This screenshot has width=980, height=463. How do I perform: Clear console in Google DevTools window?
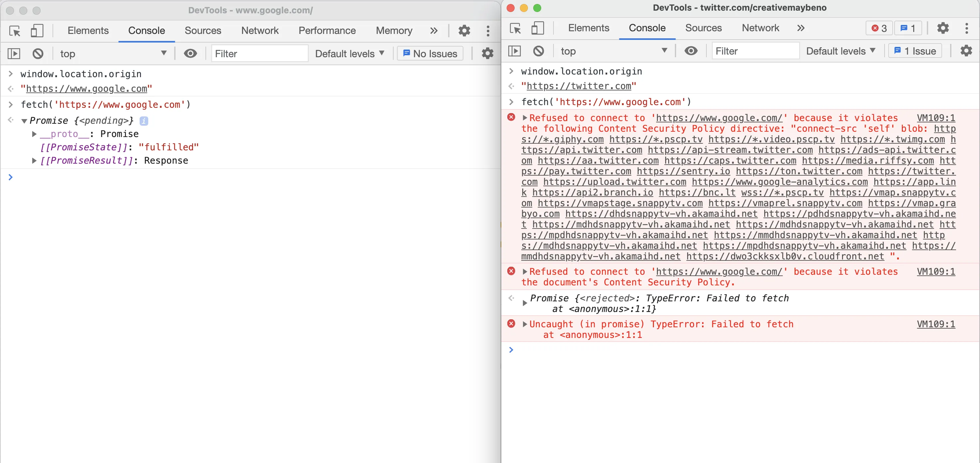(38, 54)
